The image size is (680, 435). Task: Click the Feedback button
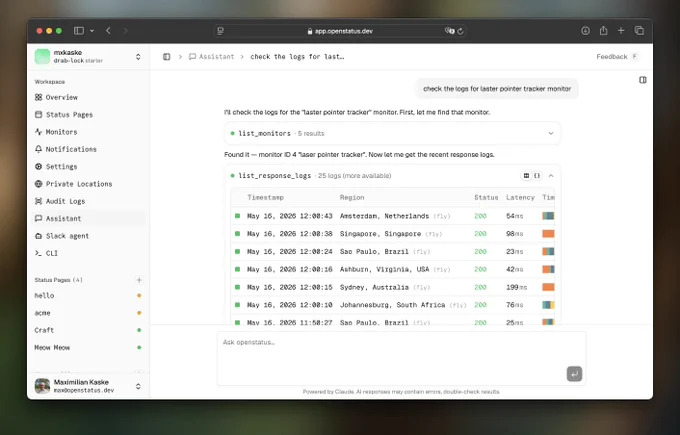(x=616, y=57)
